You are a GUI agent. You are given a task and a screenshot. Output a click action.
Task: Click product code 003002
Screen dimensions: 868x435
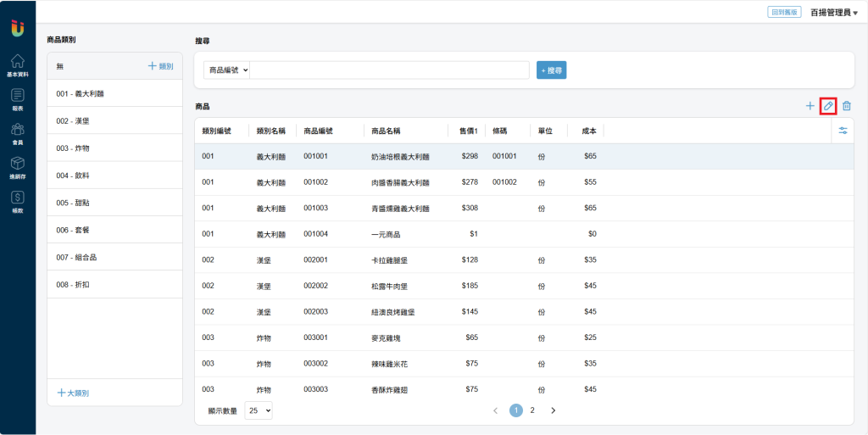pos(315,363)
